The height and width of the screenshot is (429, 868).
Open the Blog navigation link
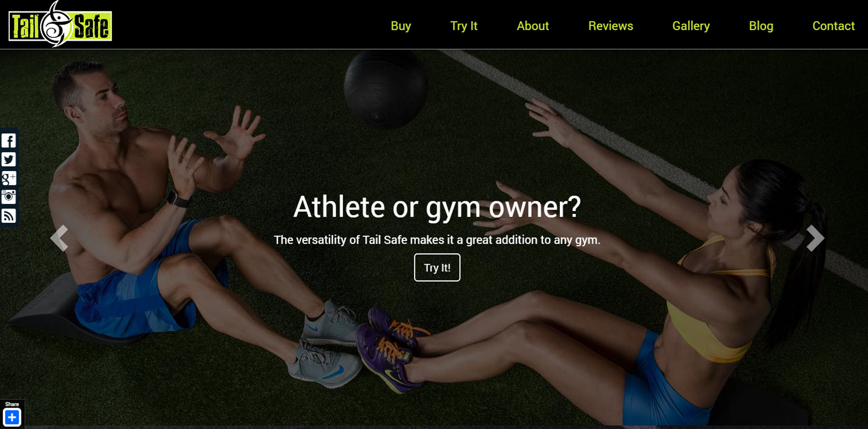761,26
